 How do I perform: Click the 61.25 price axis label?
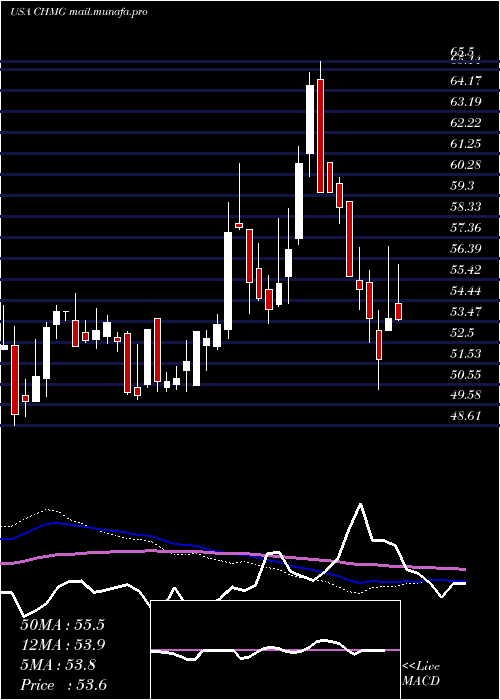466,144
